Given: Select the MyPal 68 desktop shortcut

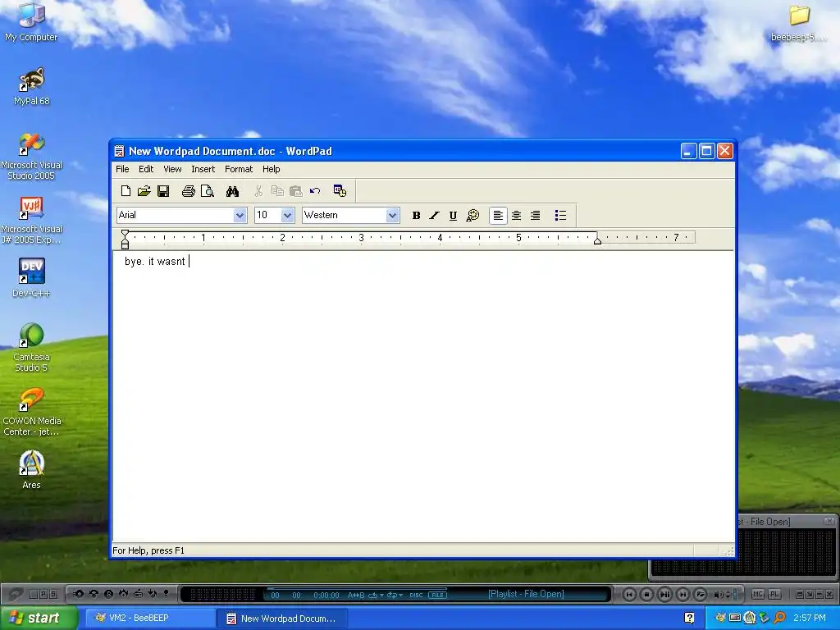Looking at the screenshot, I should coord(31,87).
